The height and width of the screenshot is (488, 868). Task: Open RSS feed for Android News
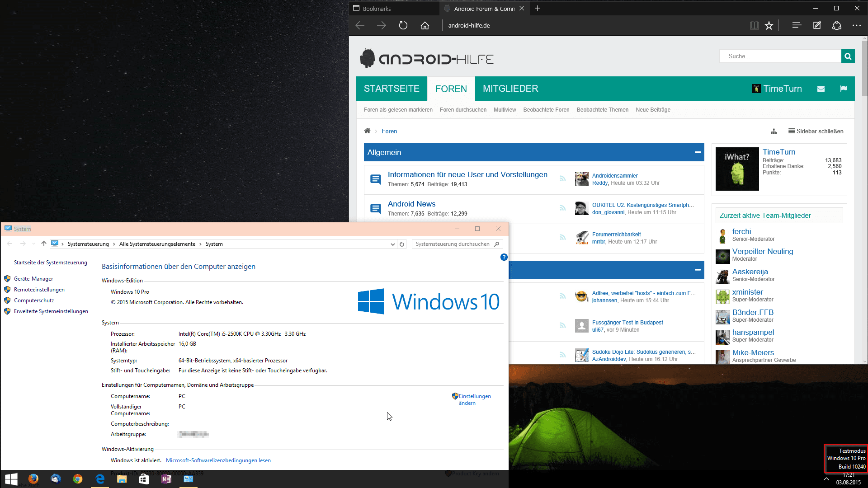(563, 208)
